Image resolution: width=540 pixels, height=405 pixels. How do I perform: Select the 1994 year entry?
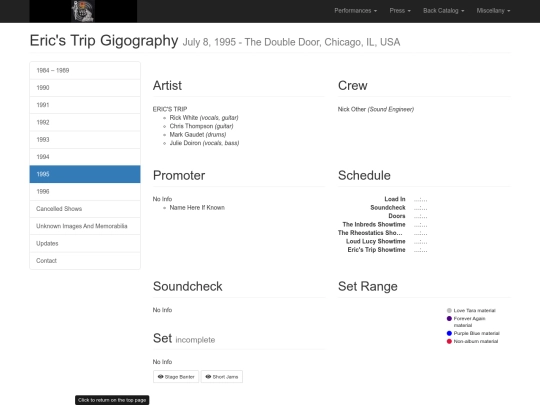pos(85,157)
